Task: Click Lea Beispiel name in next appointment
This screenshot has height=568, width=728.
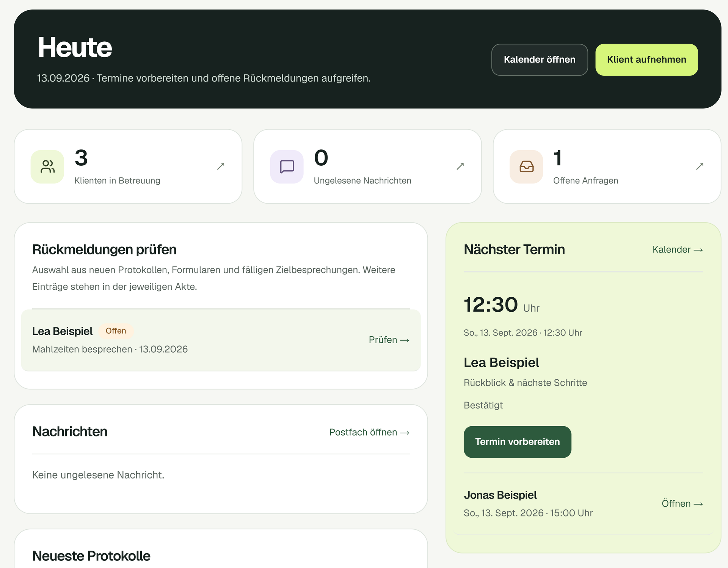Action: (501, 362)
